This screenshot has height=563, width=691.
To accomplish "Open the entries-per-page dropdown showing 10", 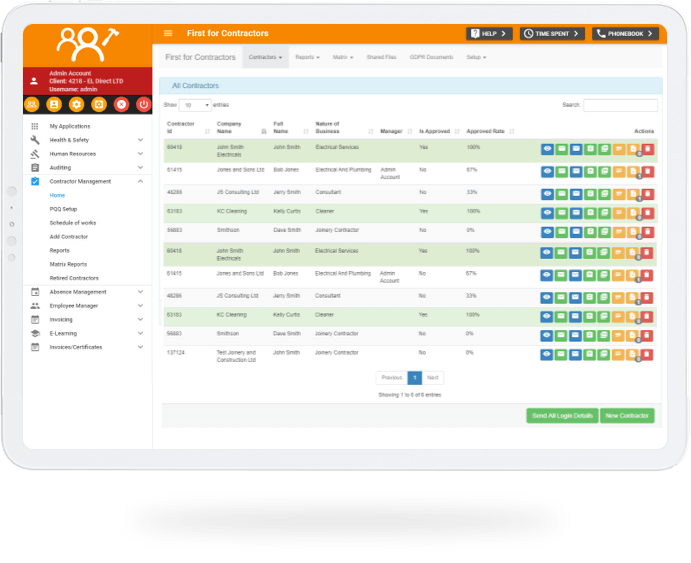I will click(194, 105).
